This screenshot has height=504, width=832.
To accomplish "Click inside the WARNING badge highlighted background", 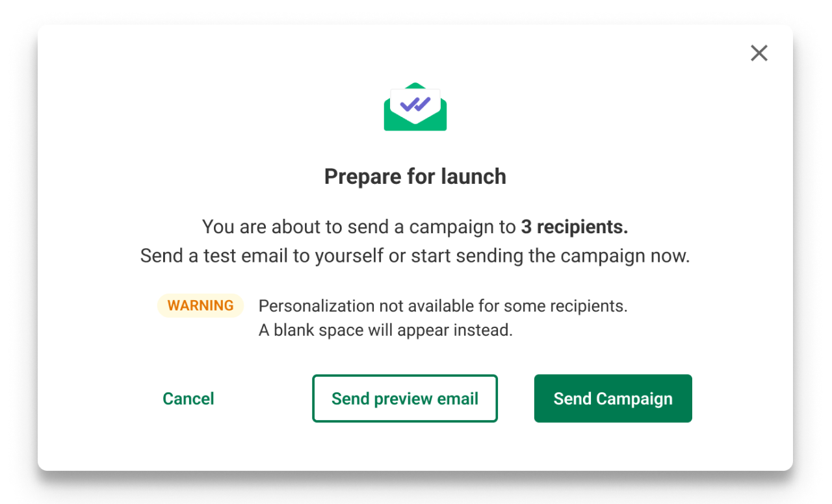I will coord(200,305).
